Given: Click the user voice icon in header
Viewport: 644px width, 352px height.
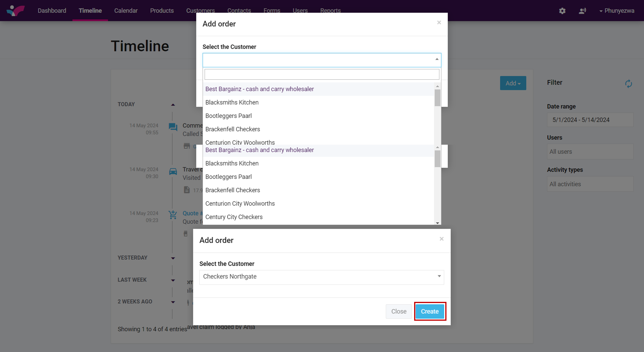Looking at the screenshot, I should pyautogui.click(x=582, y=11).
